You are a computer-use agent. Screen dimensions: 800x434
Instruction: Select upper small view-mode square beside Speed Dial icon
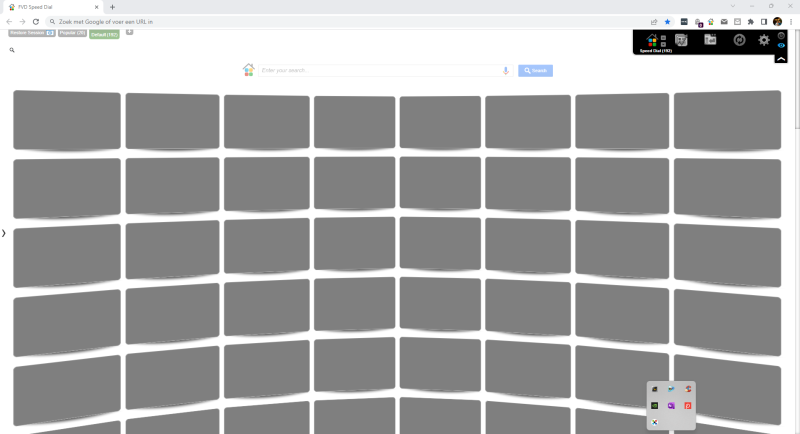pos(663,38)
